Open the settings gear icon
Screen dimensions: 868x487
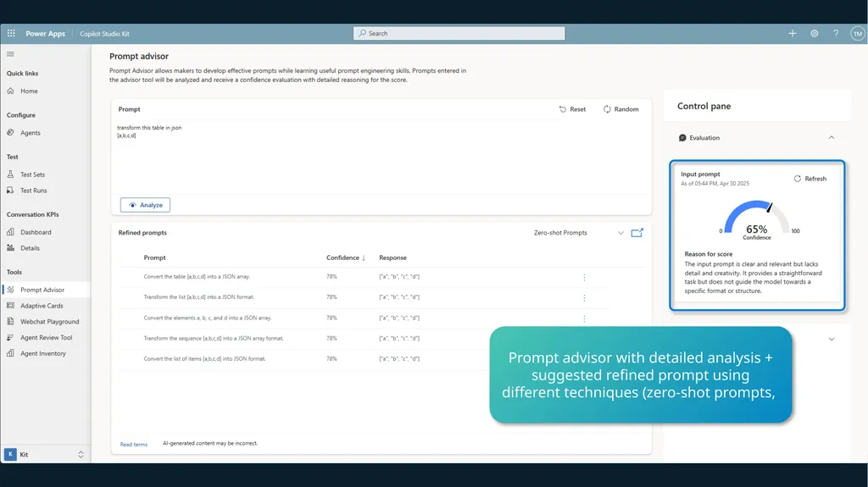pos(815,33)
